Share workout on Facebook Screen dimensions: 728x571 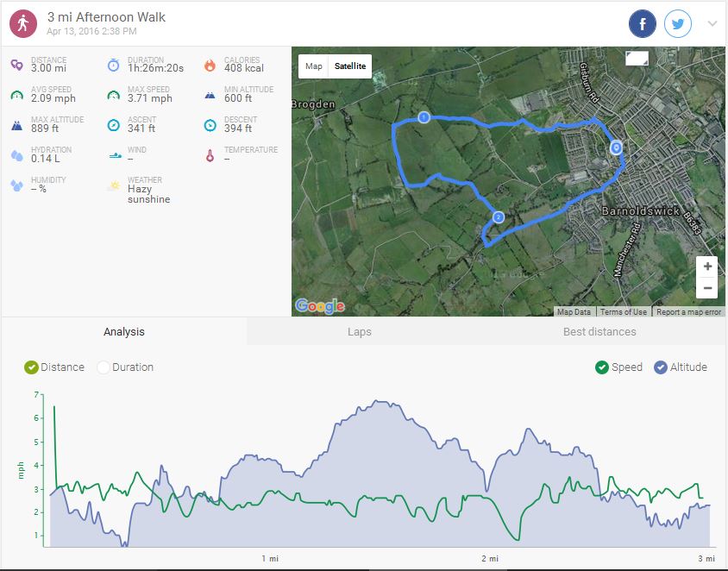(643, 24)
